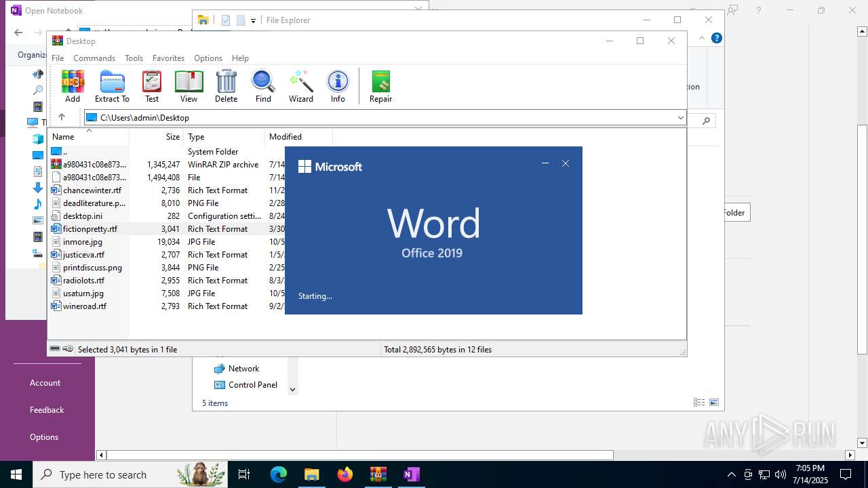Sort WinRAR list by Modified column
The width and height of the screenshot is (868, 488).
[299, 137]
